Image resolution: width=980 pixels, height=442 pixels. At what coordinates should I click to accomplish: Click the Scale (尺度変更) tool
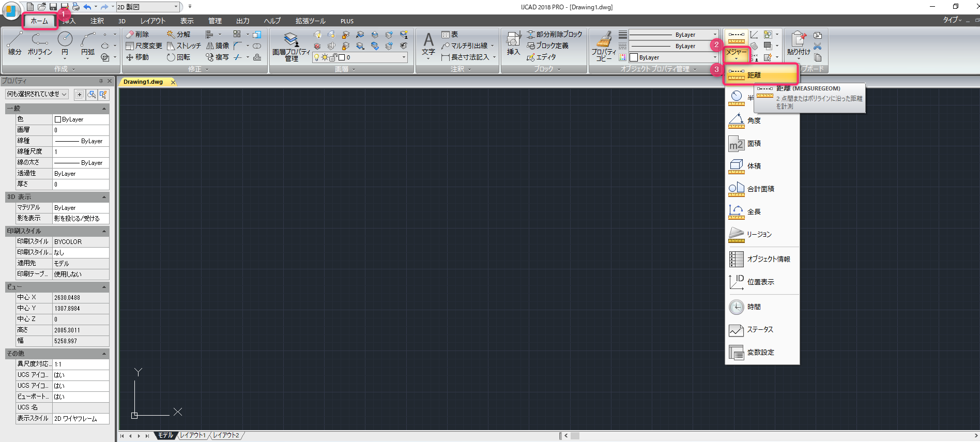tap(144, 45)
